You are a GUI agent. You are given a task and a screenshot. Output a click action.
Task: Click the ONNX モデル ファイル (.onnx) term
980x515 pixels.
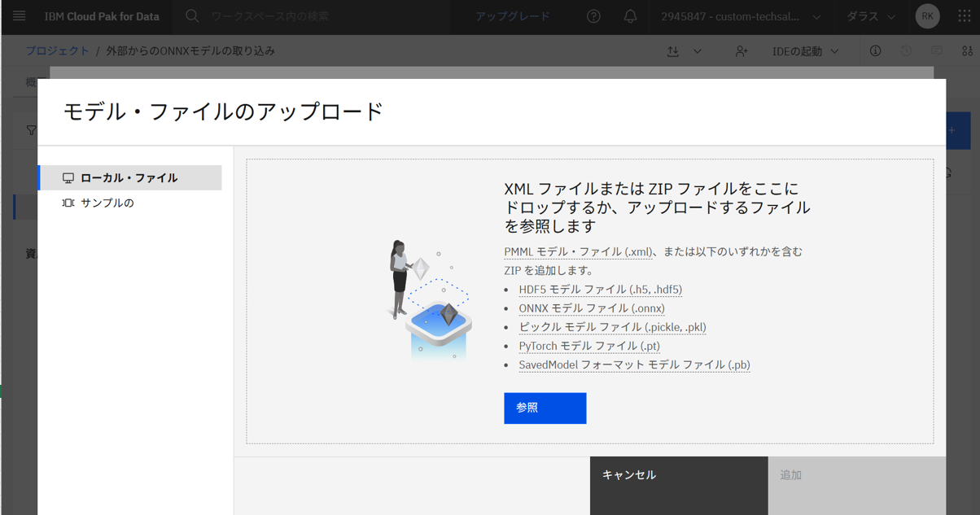coord(592,308)
